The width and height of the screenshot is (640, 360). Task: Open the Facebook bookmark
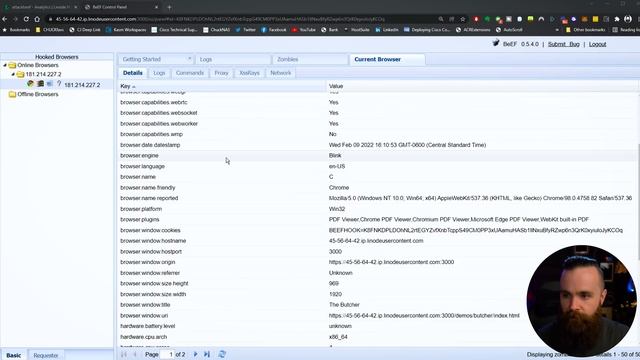click(273, 30)
